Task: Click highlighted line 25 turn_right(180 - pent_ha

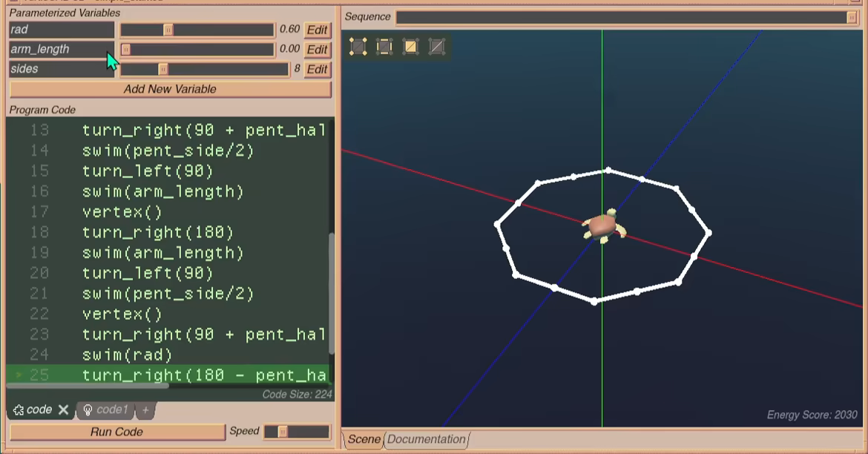Action: (168, 375)
